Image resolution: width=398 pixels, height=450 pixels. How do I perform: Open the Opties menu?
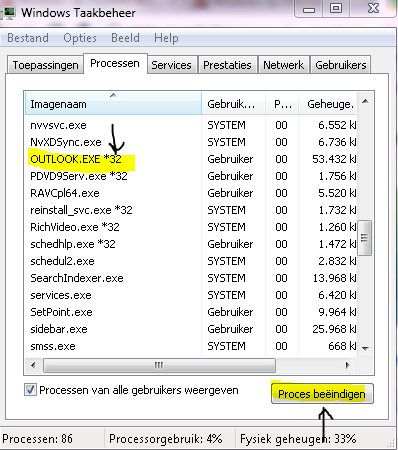[x=80, y=38]
